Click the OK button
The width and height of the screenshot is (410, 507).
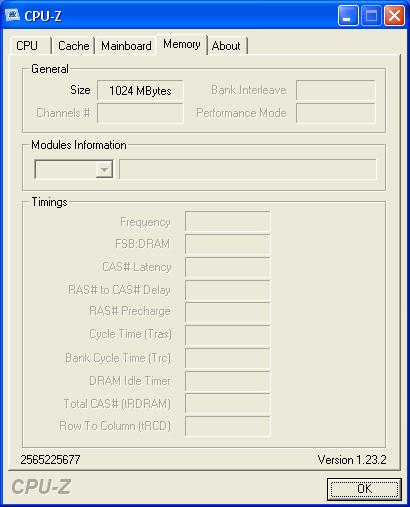coord(364,489)
